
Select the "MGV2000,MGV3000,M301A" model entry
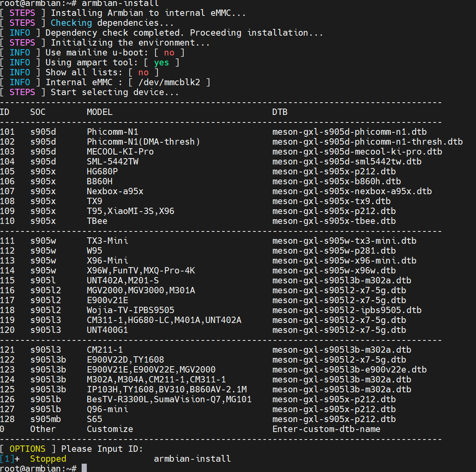pos(141,290)
